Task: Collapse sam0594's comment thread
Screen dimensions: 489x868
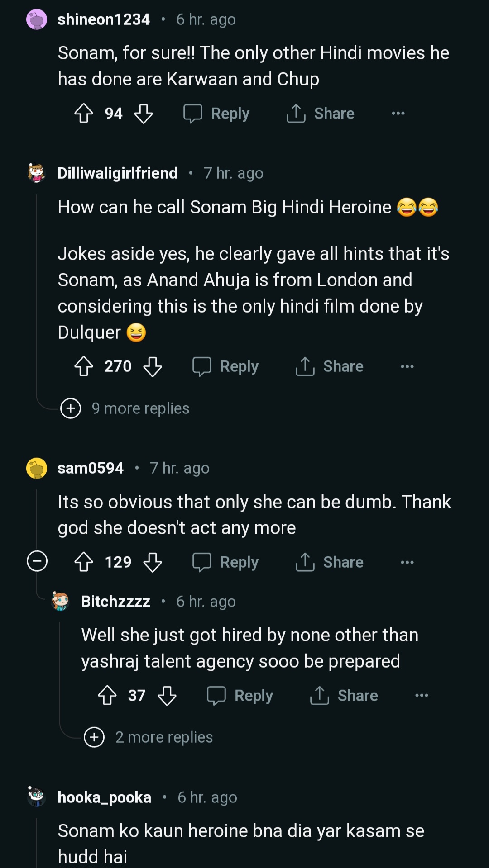Action: point(37,561)
